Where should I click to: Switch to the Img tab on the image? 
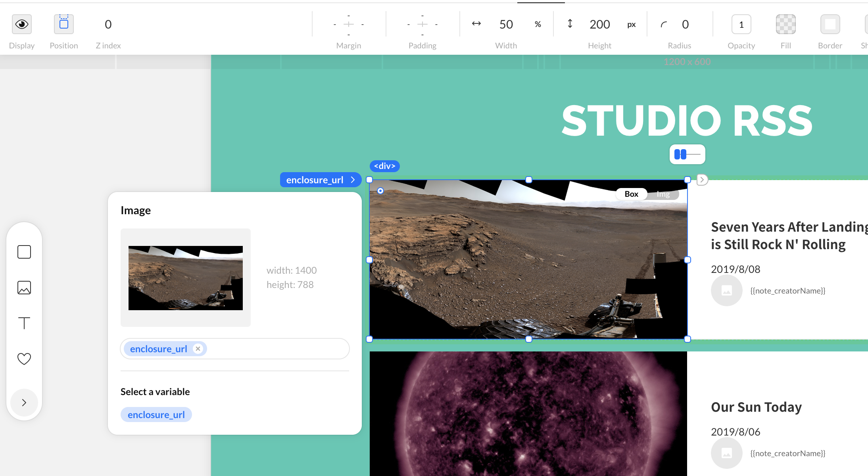click(663, 194)
